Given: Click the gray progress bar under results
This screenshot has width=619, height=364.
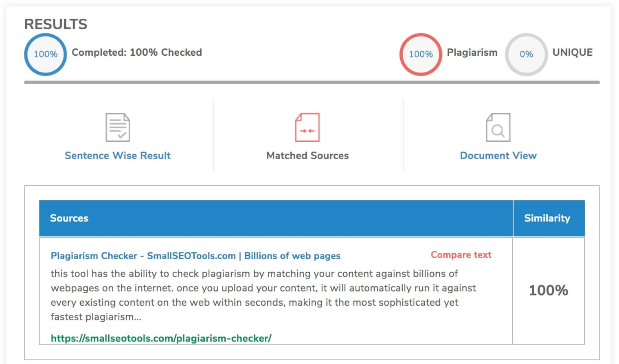Looking at the screenshot, I should pos(312,82).
